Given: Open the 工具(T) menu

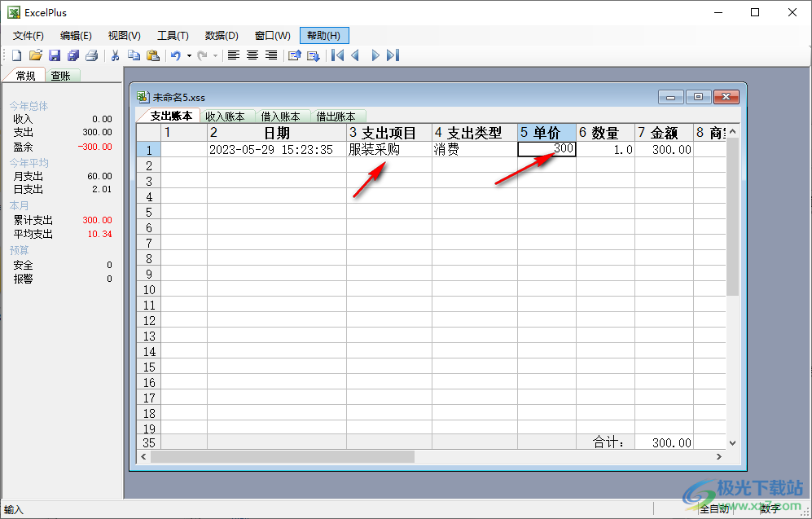Looking at the screenshot, I should click(x=173, y=36).
